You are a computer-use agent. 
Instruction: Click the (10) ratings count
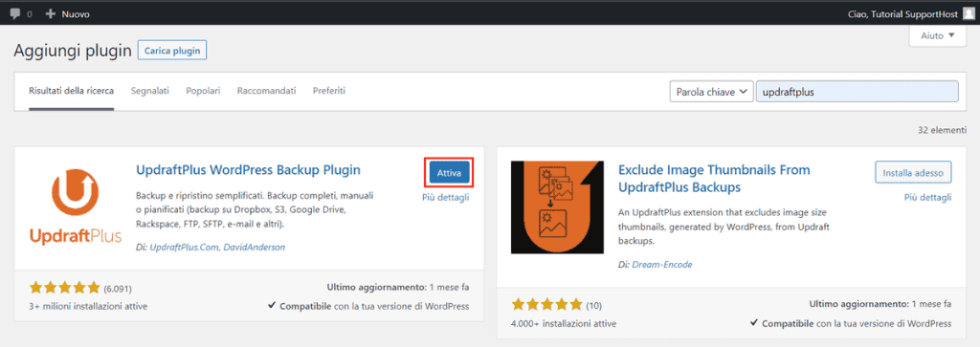click(x=593, y=306)
